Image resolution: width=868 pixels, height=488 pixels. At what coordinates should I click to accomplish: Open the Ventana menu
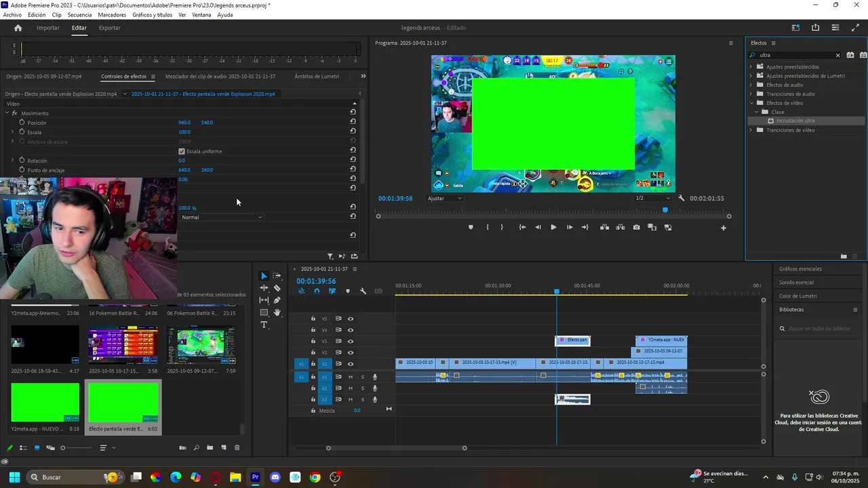click(x=201, y=15)
